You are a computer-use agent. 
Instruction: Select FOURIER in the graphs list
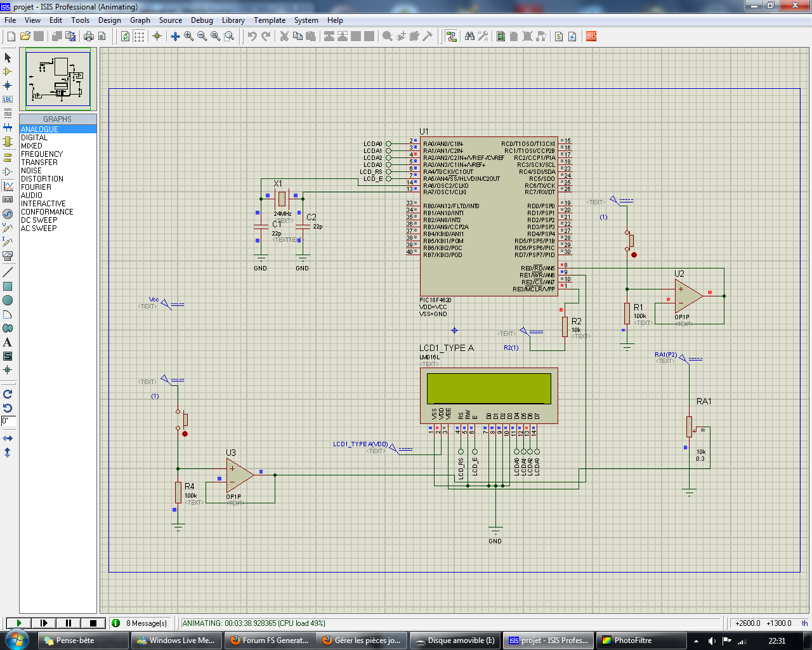[36, 187]
